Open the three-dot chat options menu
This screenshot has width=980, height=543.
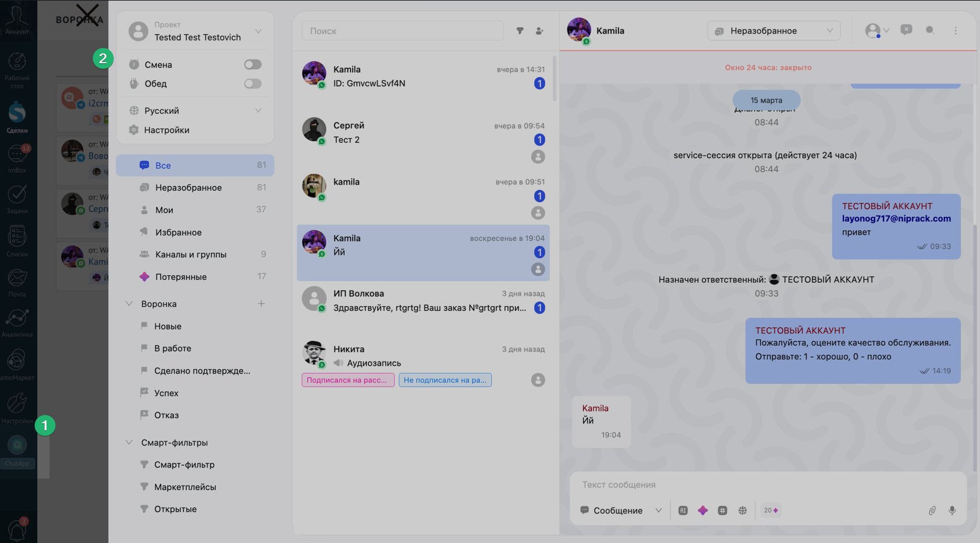(956, 31)
